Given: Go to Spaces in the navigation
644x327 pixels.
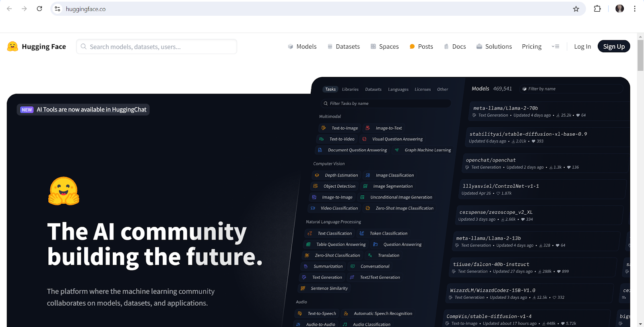Looking at the screenshot, I should (384, 47).
